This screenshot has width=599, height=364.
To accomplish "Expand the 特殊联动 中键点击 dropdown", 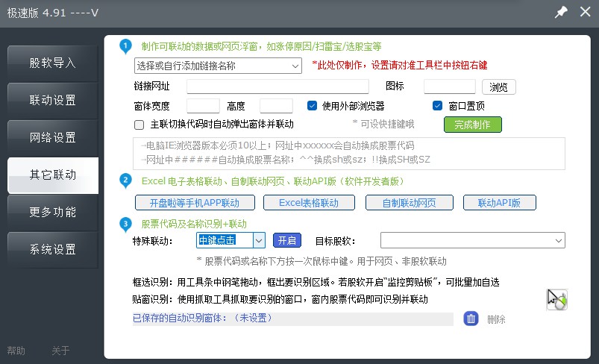I will tap(259, 240).
